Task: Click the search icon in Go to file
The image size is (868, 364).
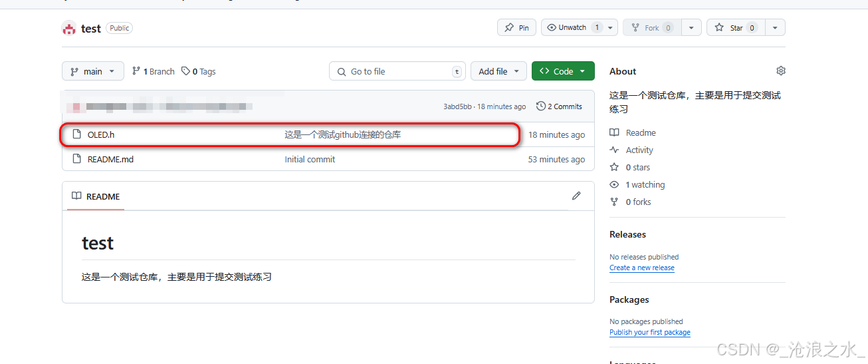Action: tap(342, 72)
